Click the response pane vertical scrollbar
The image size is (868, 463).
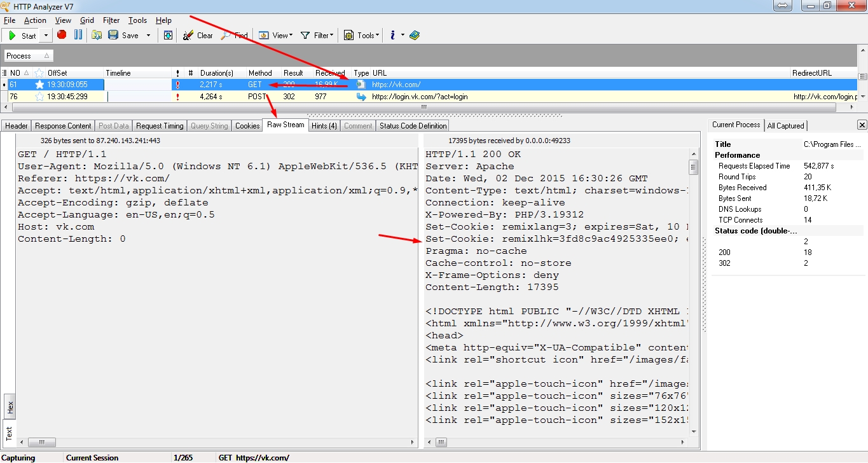pos(694,293)
